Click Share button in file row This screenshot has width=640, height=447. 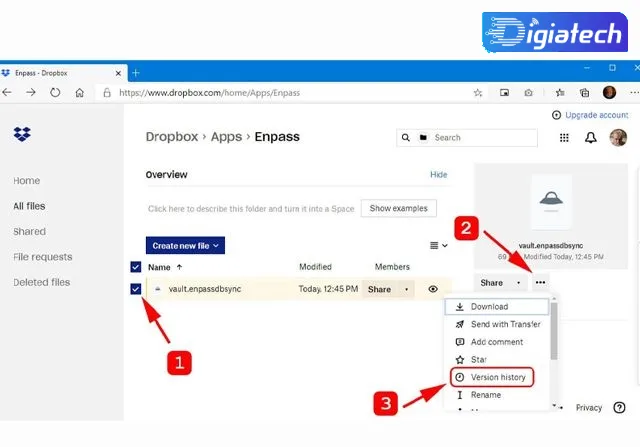point(380,289)
